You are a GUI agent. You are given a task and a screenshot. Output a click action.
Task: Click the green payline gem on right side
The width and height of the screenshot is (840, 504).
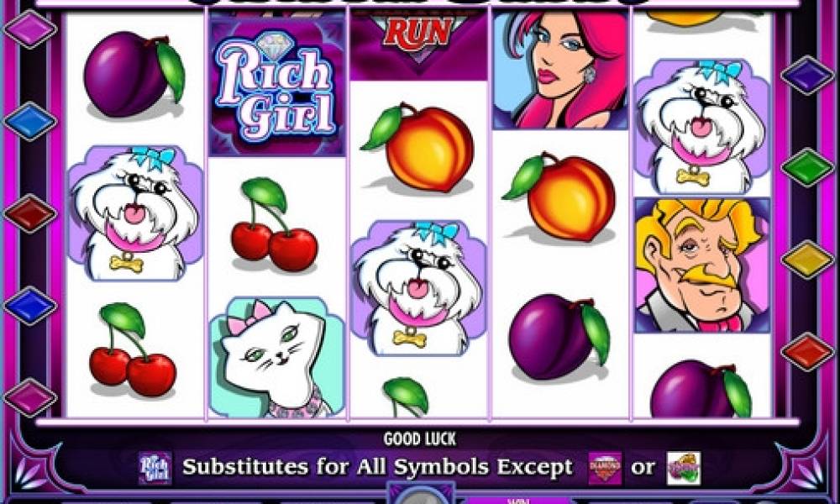808,168
